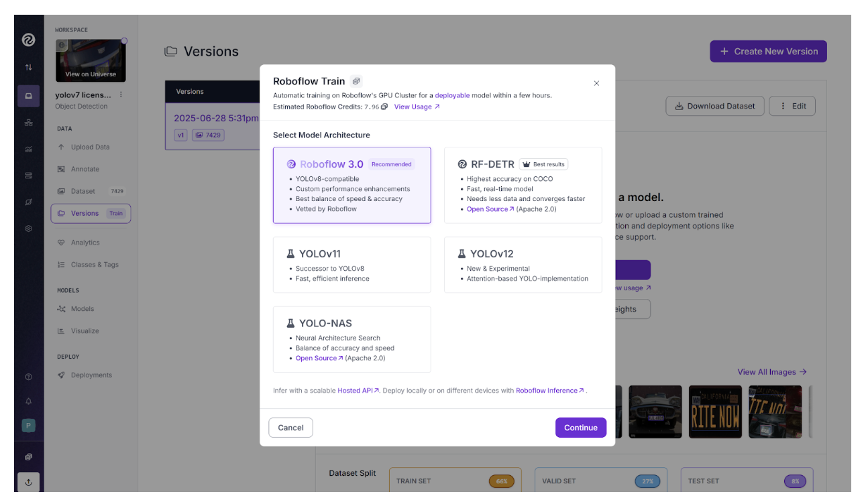Open the View Usage link
Screen dimensions: 864x504
point(417,107)
